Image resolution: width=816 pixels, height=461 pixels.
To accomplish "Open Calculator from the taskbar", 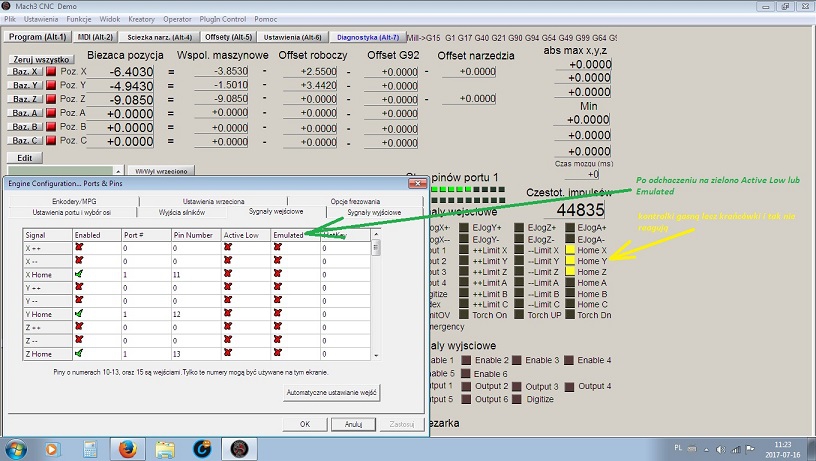I will (x=90, y=449).
